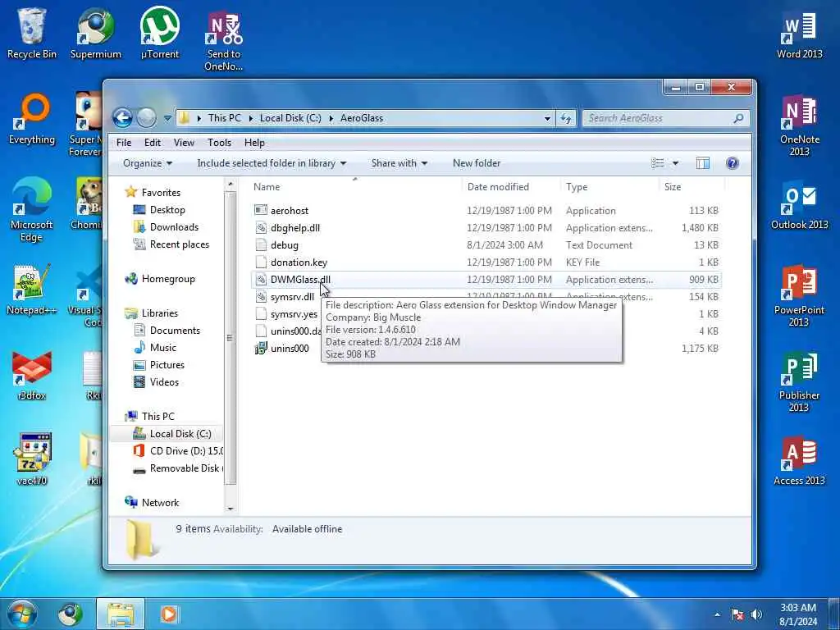840x630 pixels.
Task: Launch Supermium from the desktop
Action: point(95,32)
